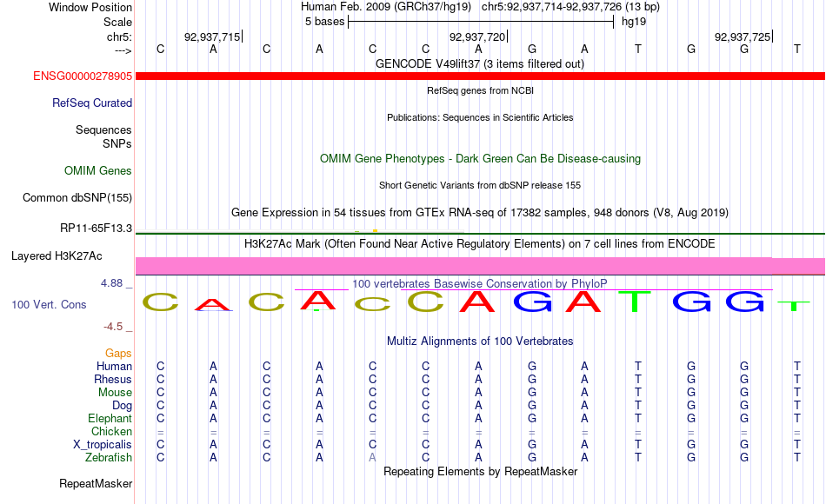Click the chr5:92,937,714-92,937,726 (13 bp) position text
The height and width of the screenshot is (504, 826).
click(x=570, y=7)
